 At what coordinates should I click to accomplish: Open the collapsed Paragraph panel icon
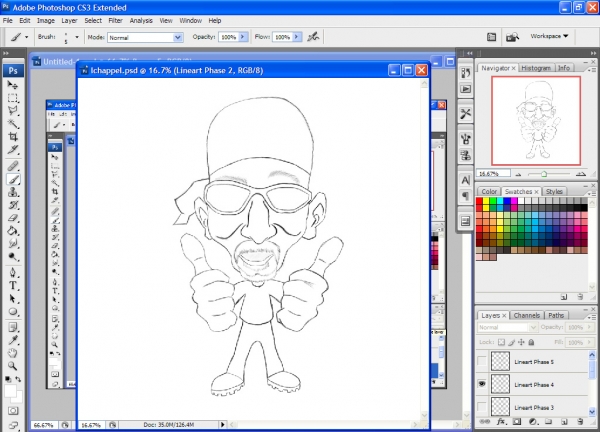[465, 196]
